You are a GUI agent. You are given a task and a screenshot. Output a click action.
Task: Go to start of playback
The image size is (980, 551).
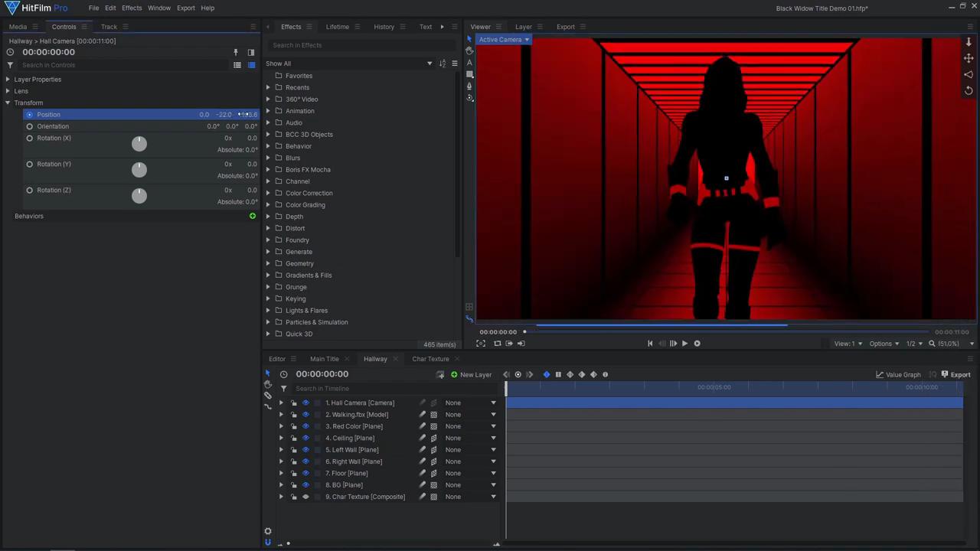click(650, 344)
